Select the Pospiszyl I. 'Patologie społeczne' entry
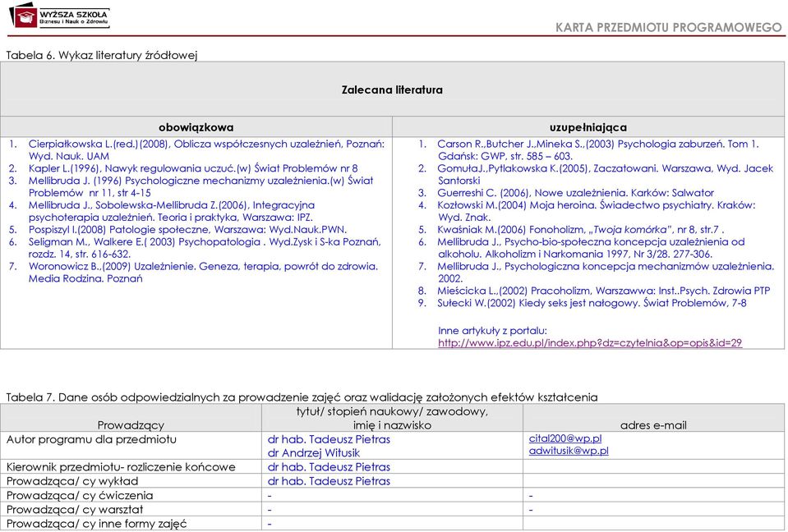Image resolution: width=788 pixels, height=532 pixels. click(187, 230)
